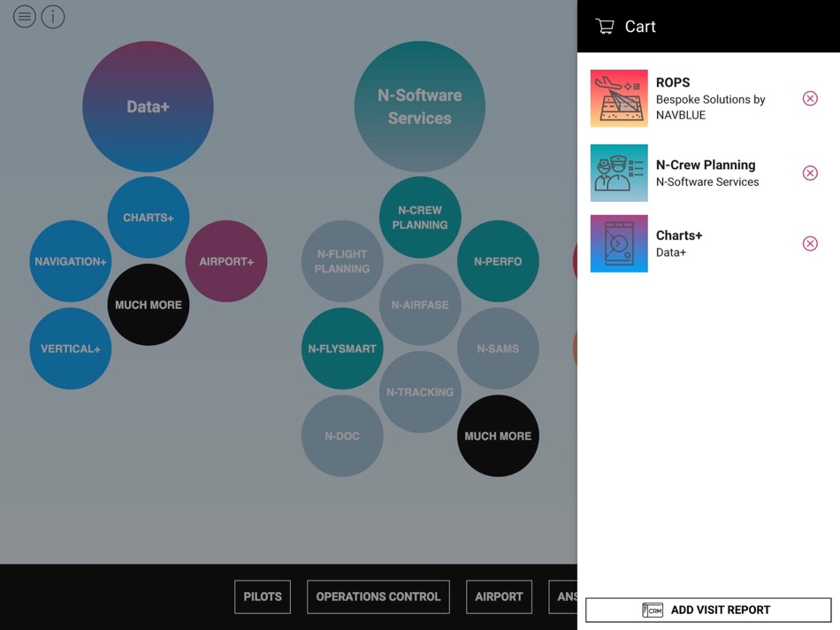Viewport: 840px width, 630px height.
Task: Open the N-Crew Planning thumbnail image
Action: pyautogui.click(x=619, y=173)
